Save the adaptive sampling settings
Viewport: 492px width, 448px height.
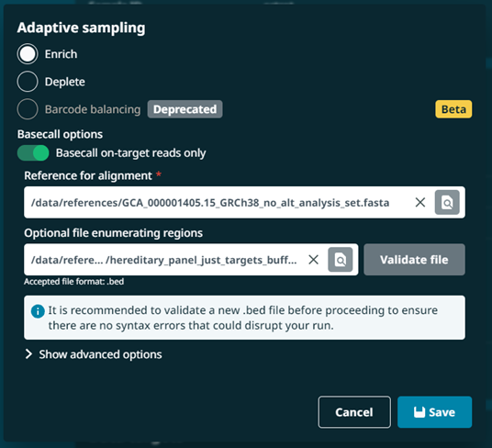[x=434, y=412]
